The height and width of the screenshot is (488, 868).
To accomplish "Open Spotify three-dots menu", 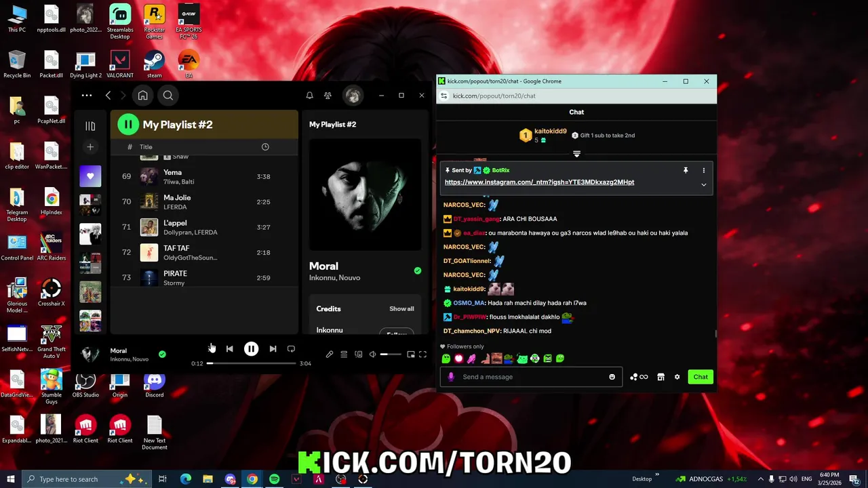I will [86, 96].
